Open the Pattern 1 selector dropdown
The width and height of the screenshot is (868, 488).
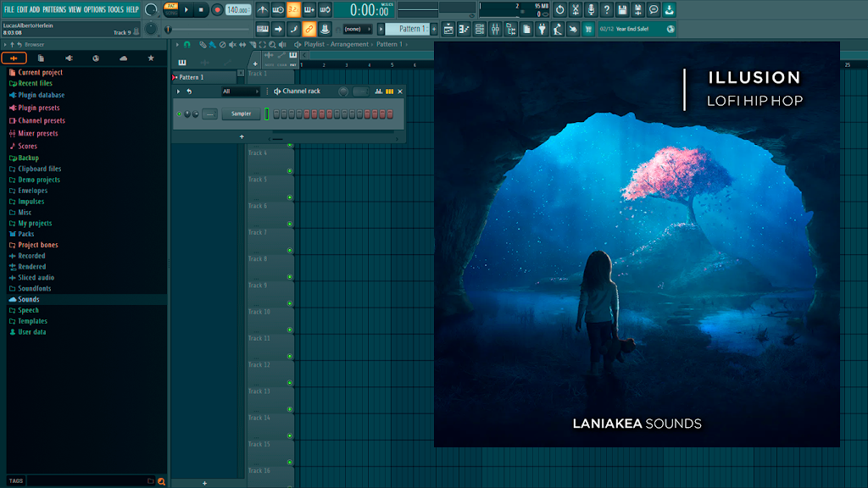pos(410,29)
